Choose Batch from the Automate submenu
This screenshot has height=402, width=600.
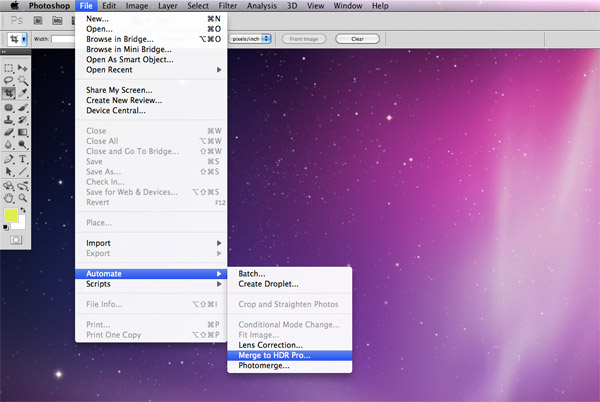[290, 273]
